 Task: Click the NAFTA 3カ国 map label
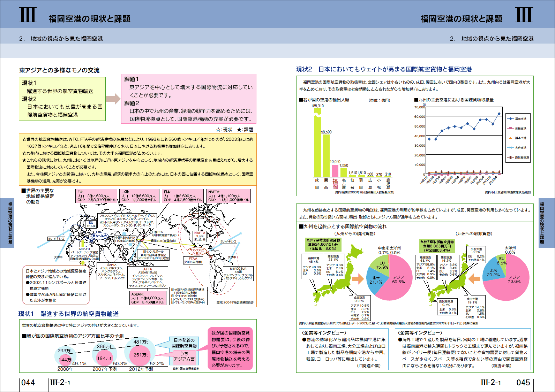(200, 236)
